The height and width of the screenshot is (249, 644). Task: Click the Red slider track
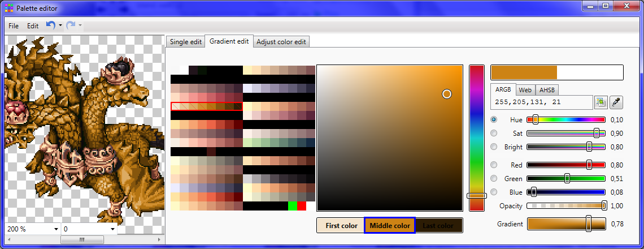(x=565, y=165)
